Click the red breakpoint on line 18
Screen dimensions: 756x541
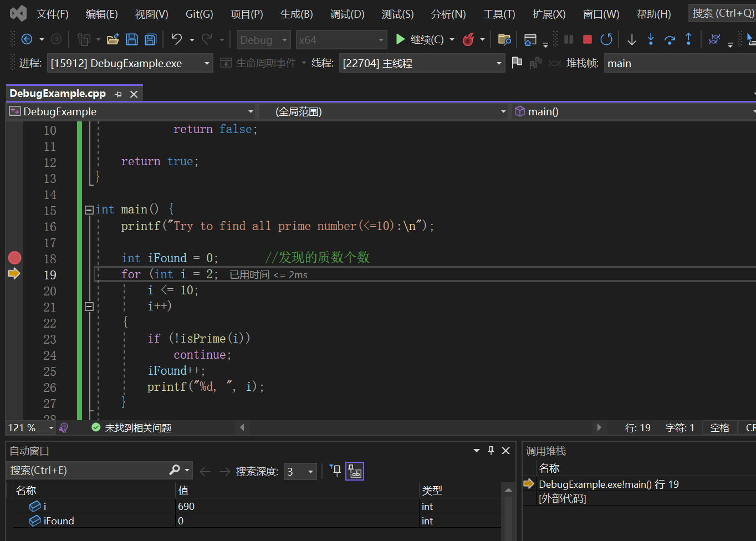coord(14,258)
